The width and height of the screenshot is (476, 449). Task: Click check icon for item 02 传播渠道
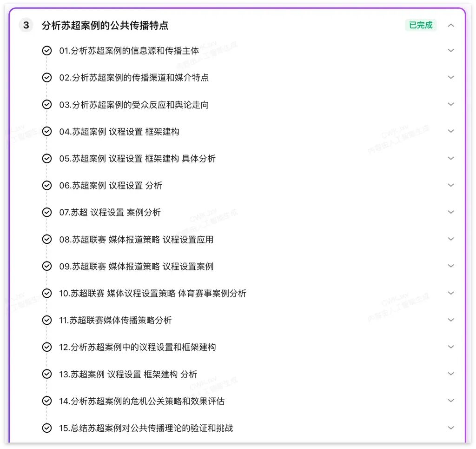point(47,77)
